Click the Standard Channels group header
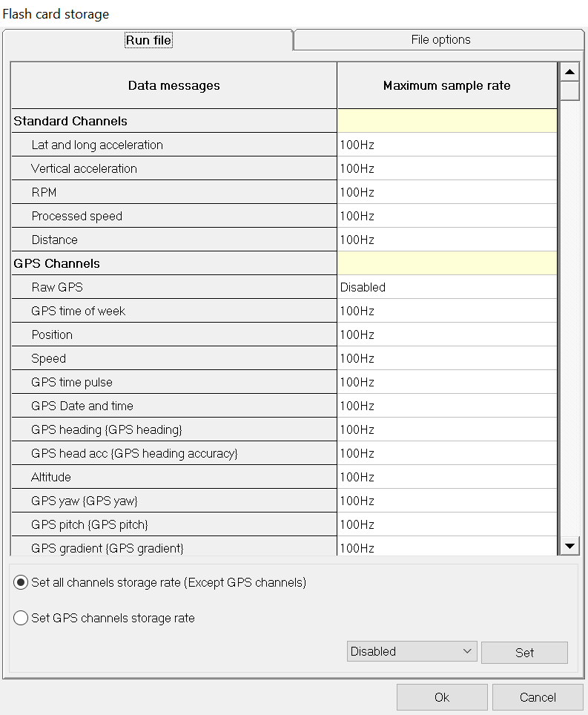 click(x=70, y=121)
